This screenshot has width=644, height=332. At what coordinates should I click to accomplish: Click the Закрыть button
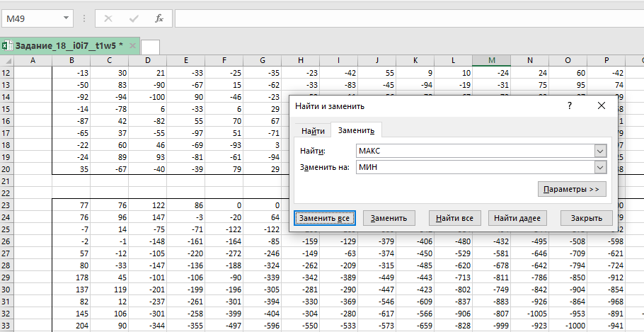click(x=586, y=218)
